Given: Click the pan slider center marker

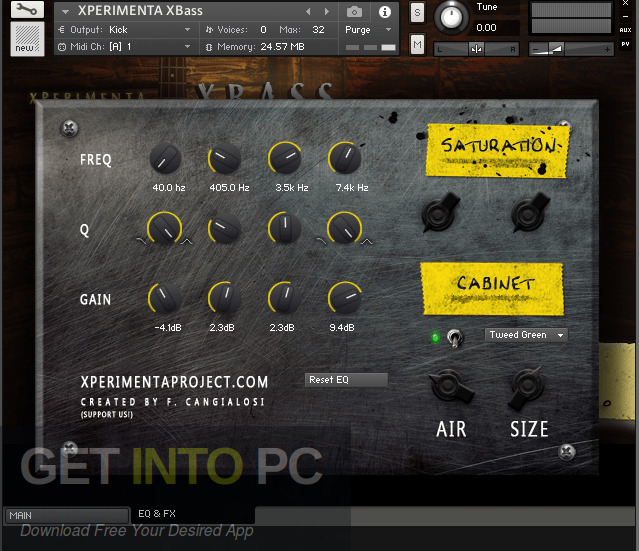Looking at the screenshot, I should click(476, 49).
